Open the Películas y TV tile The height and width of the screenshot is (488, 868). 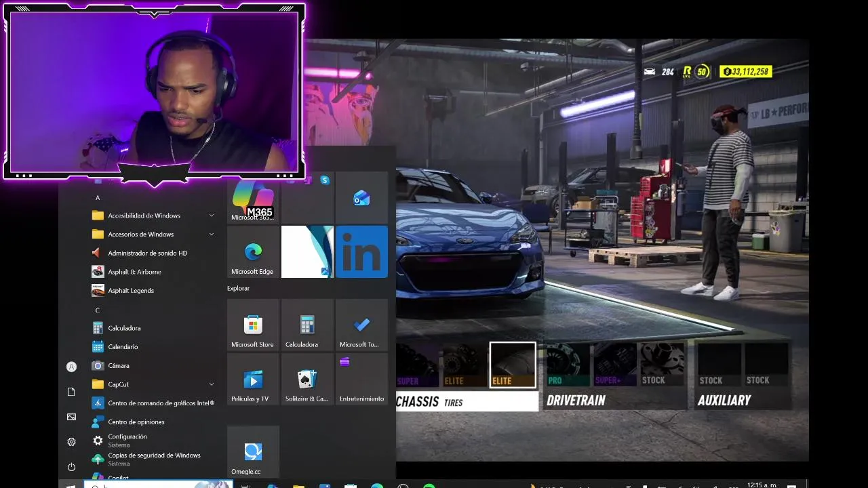click(253, 380)
